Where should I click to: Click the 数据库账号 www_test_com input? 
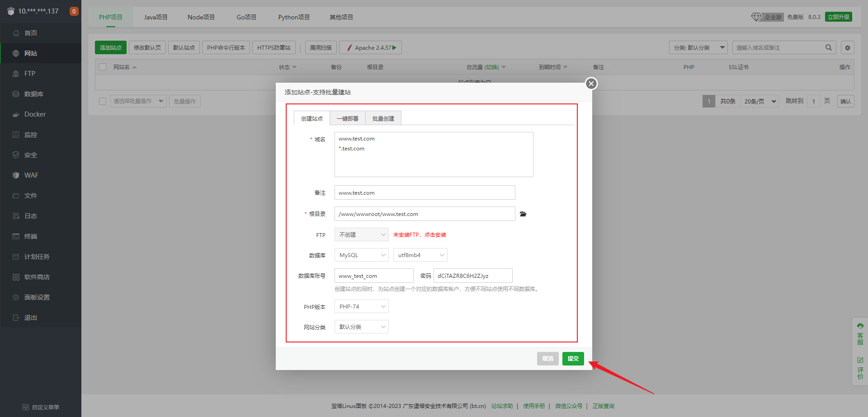[x=374, y=276]
